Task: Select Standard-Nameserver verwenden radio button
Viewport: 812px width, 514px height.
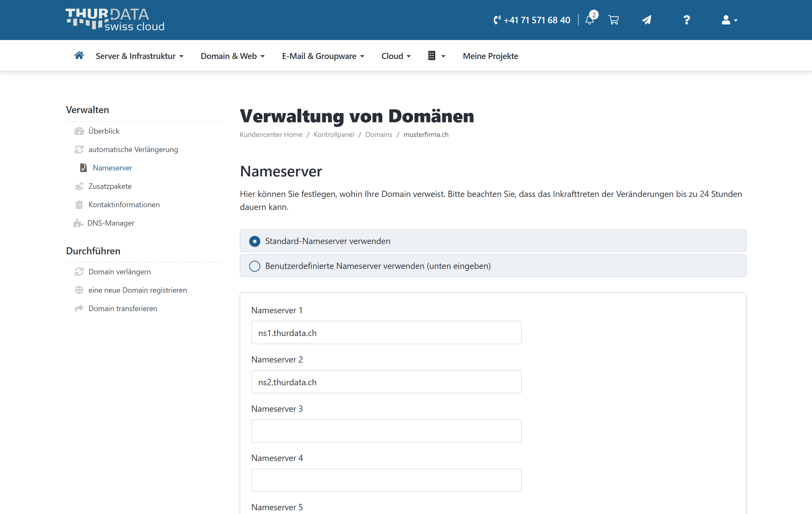Action: (255, 241)
